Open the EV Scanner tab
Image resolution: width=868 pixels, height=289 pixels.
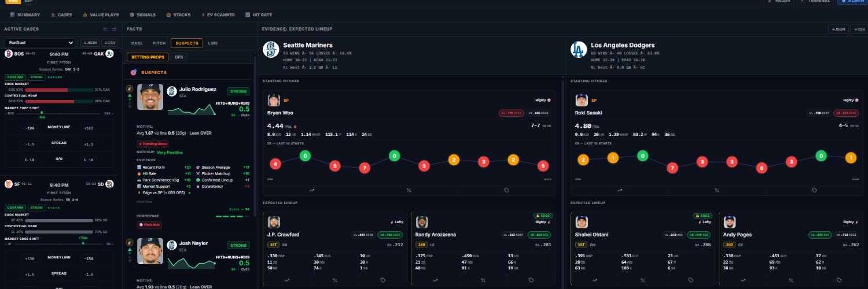[218, 14]
